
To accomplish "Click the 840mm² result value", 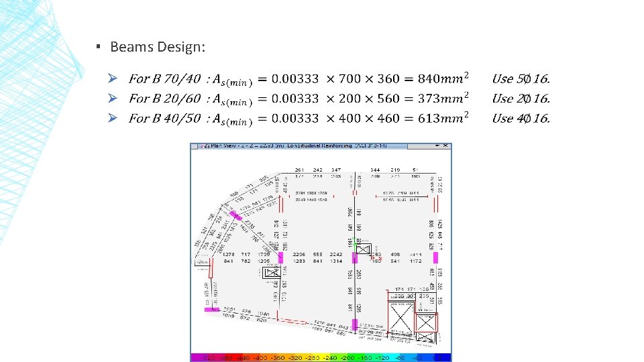I will point(443,78).
